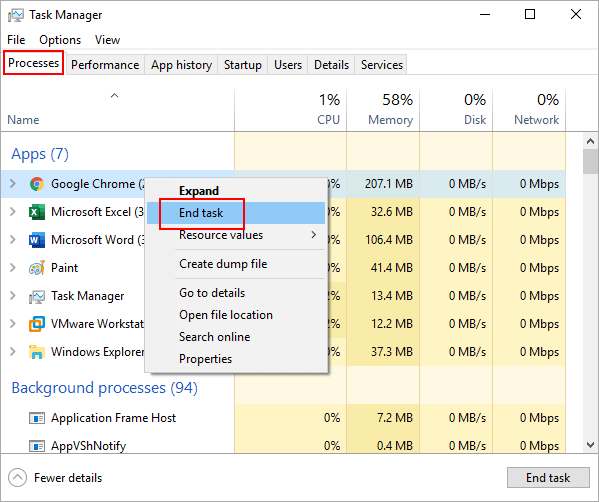This screenshot has width=599, height=502.
Task: Click the 41.4 MB memory value
Action: tap(392, 268)
